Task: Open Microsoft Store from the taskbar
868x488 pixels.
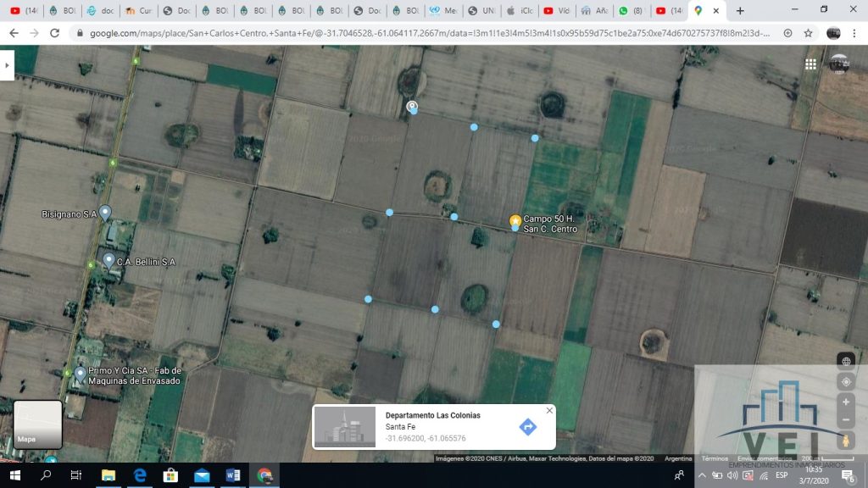Action: (x=170, y=475)
